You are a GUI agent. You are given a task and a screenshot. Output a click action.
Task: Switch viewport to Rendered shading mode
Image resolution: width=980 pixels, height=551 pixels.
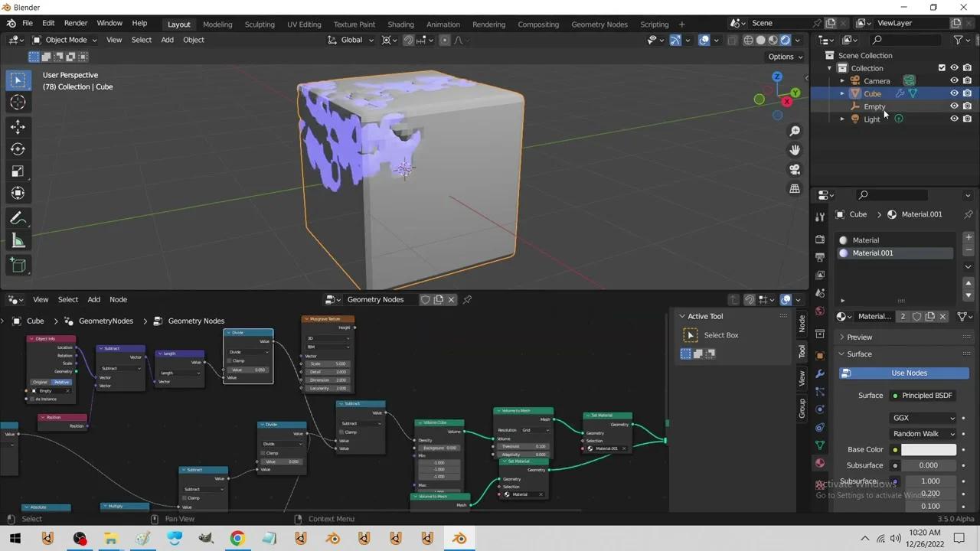tap(784, 40)
